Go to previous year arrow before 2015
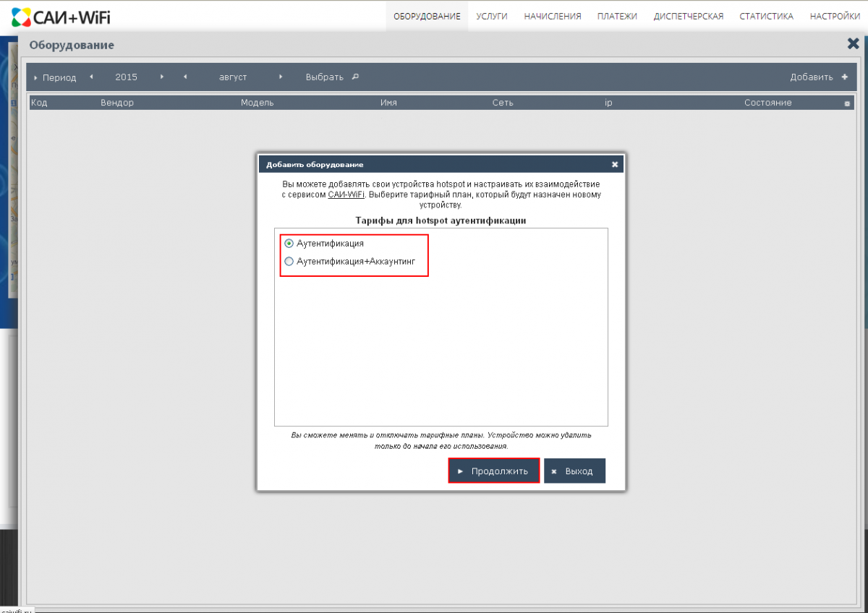 point(91,77)
